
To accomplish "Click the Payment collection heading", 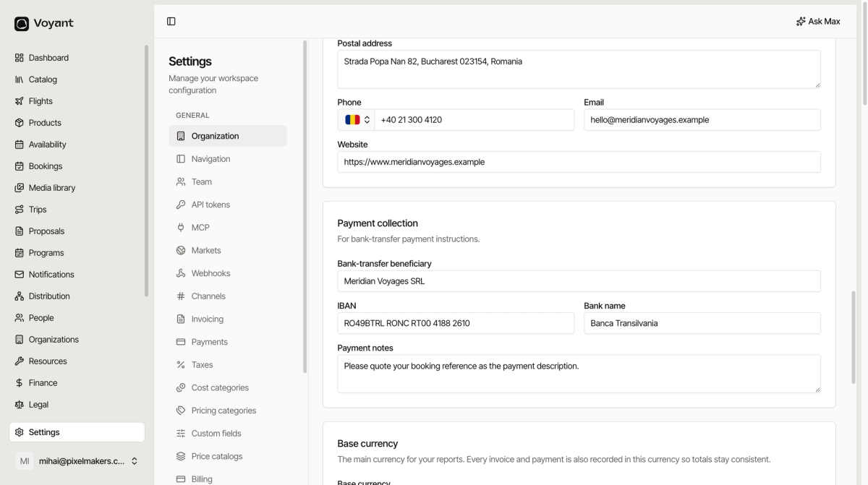I will click(378, 223).
